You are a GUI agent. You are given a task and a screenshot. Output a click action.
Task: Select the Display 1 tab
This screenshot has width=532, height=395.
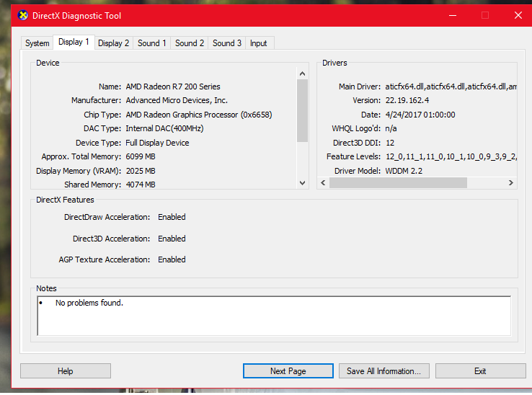[74, 42]
